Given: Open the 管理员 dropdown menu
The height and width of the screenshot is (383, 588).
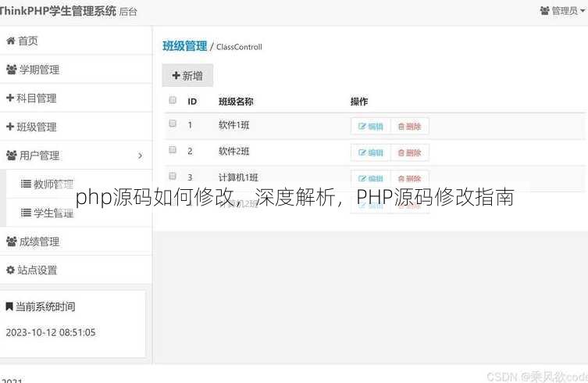Looking at the screenshot, I should [x=562, y=11].
